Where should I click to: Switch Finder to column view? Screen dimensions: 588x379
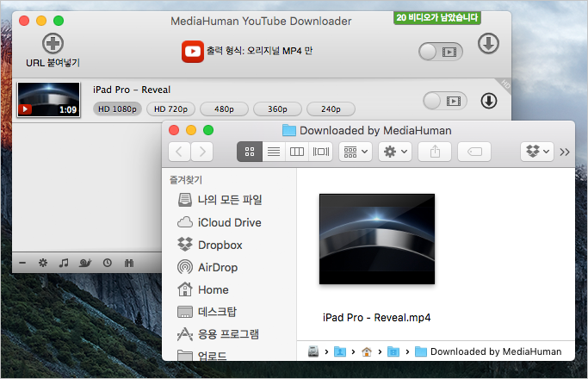click(x=297, y=152)
